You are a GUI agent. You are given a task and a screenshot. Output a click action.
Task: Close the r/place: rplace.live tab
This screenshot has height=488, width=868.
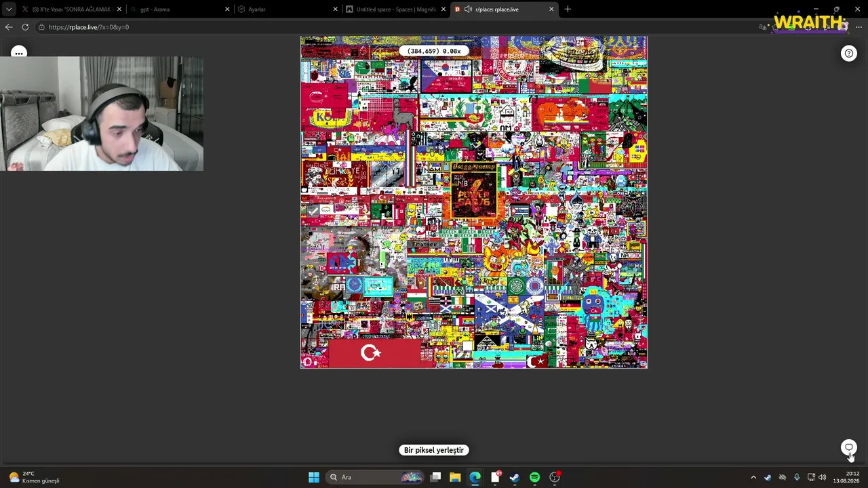[551, 9]
